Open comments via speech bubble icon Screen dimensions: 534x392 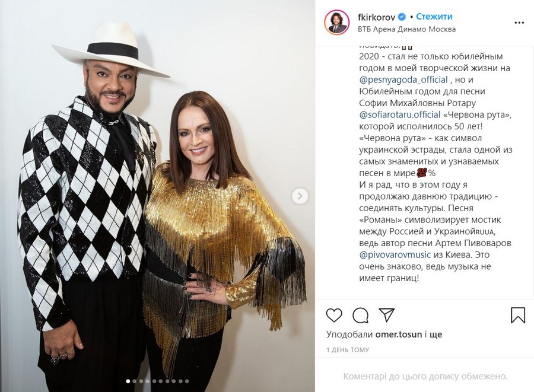pos(360,315)
